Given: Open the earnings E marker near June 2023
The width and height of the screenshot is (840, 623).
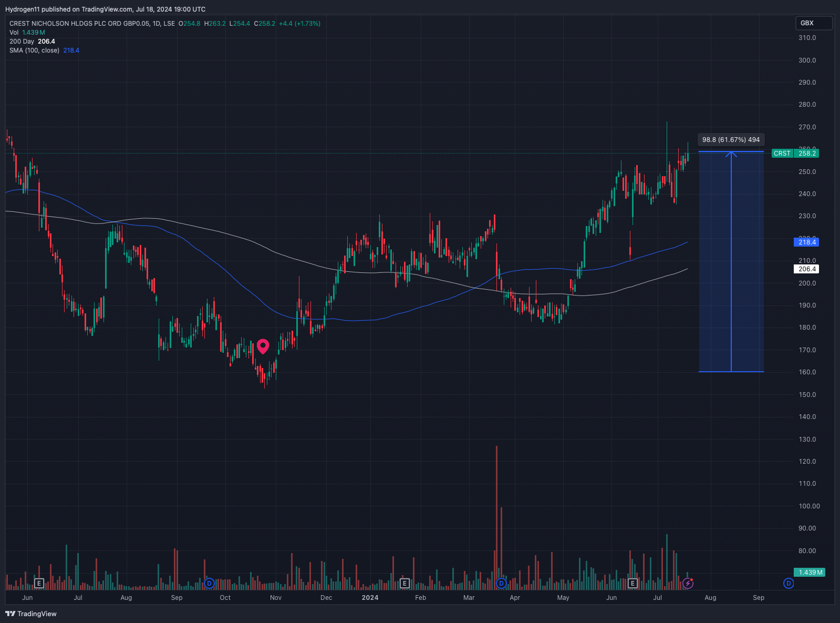Looking at the screenshot, I should tap(39, 583).
